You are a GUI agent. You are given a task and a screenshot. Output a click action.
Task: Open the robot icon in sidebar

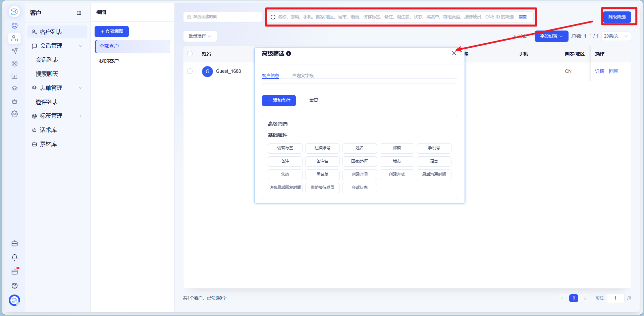14,101
